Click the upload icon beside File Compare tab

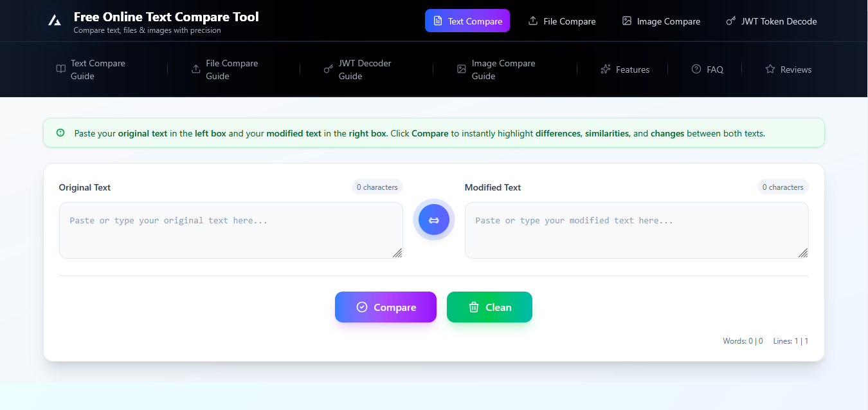coord(533,21)
